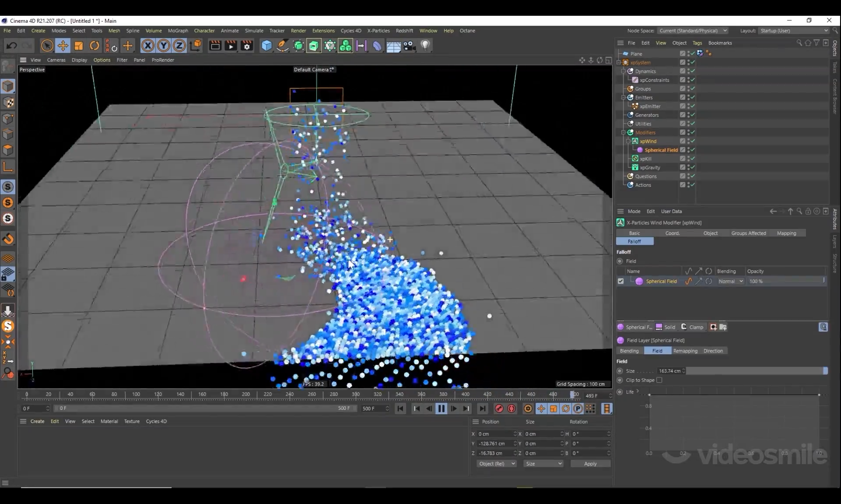Screen dimensions: 841x504
Task: Switch to the Remapping tab
Action: click(685, 351)
